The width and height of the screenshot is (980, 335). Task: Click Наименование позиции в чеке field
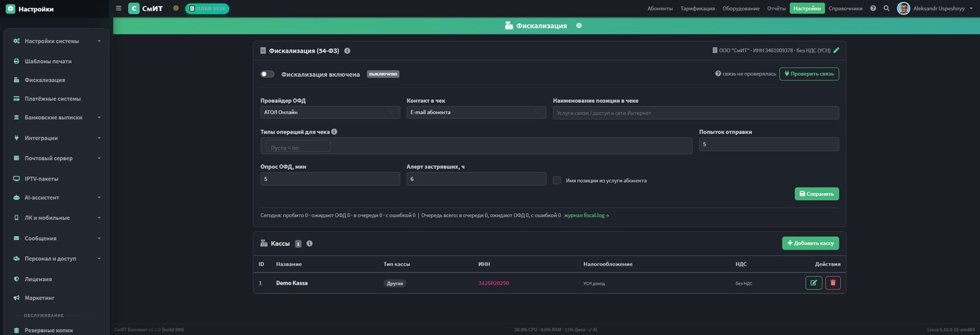coord(696,113)
